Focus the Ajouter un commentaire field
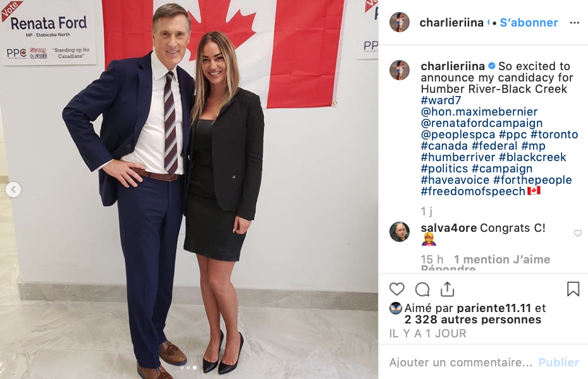588x379 pixels. [460, 362]
